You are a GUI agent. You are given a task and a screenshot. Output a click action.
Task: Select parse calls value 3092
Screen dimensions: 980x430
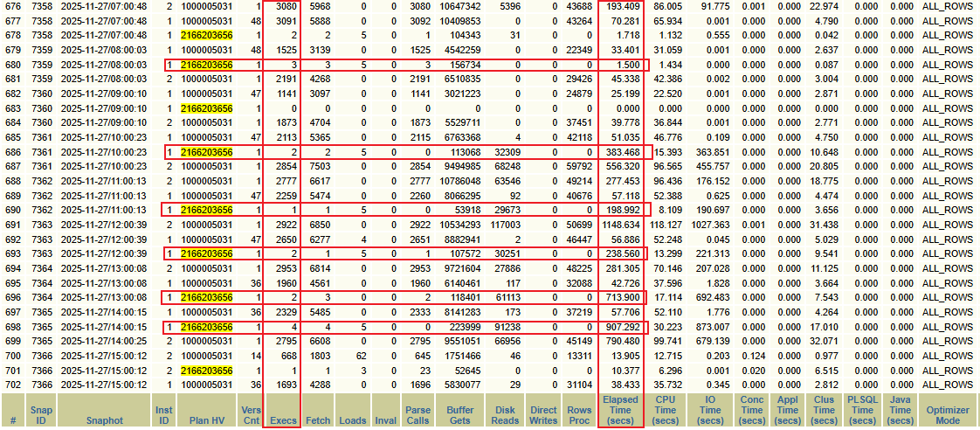click(x=421, y=21)
